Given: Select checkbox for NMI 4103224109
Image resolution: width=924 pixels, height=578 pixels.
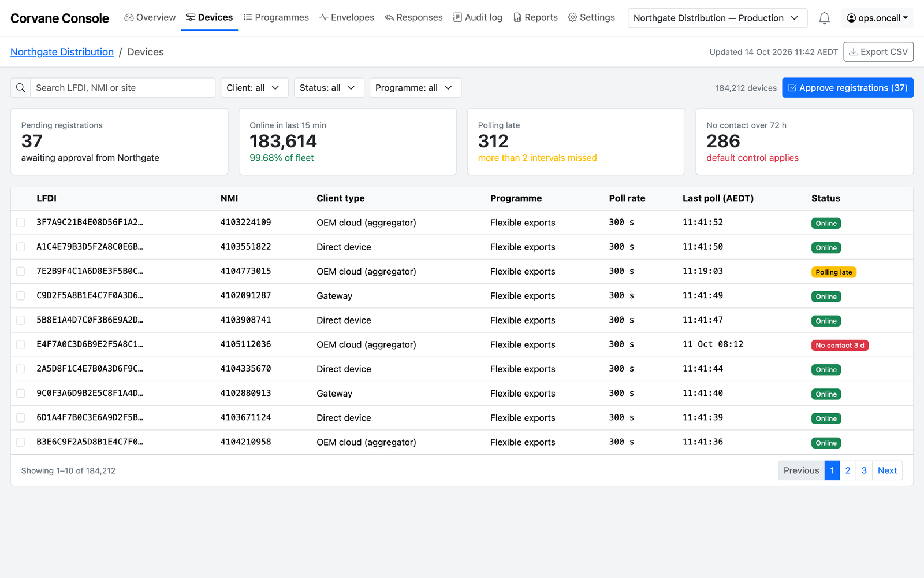Looking at the screenshot, I should point(21,223).
